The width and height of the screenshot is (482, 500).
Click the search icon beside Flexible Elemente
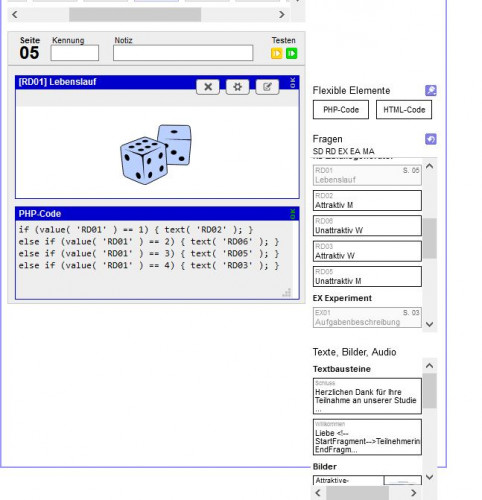(x=431, y=90)
